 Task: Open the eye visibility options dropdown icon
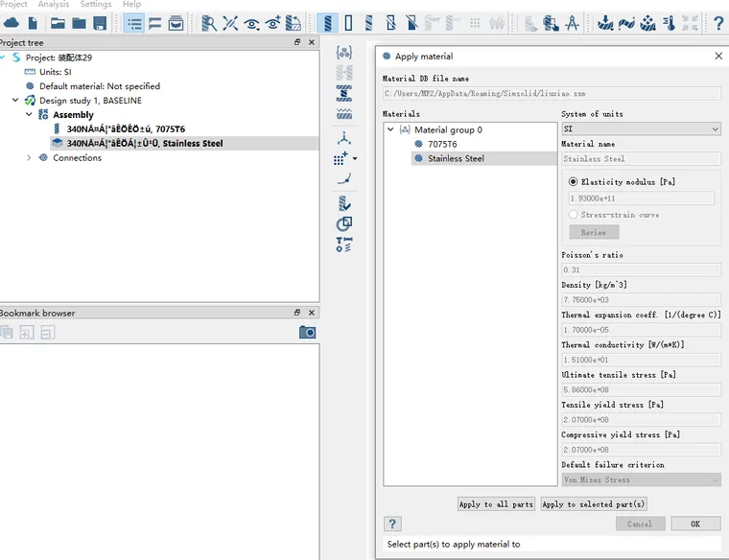(x=251, y=23)
